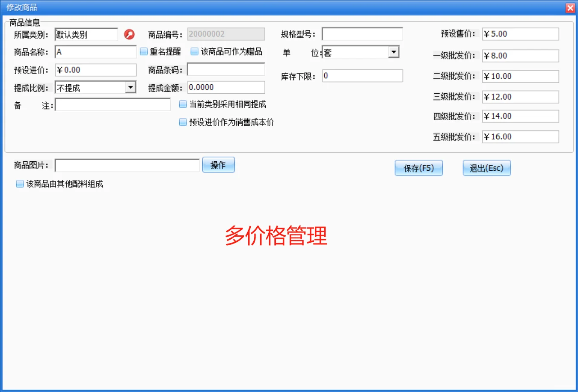Viewport: 578px width, 392px height.
Task: Expand the 单位 dropdown showing 套
Action: pyautogui.click(x=394, y=51)
